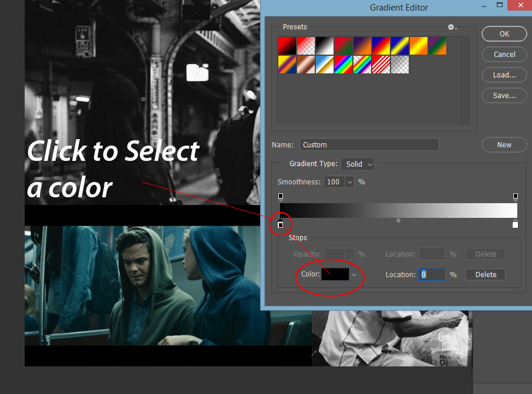
Task: Select the Transparent Stripes gradient preset
Action: pos(381,65)
